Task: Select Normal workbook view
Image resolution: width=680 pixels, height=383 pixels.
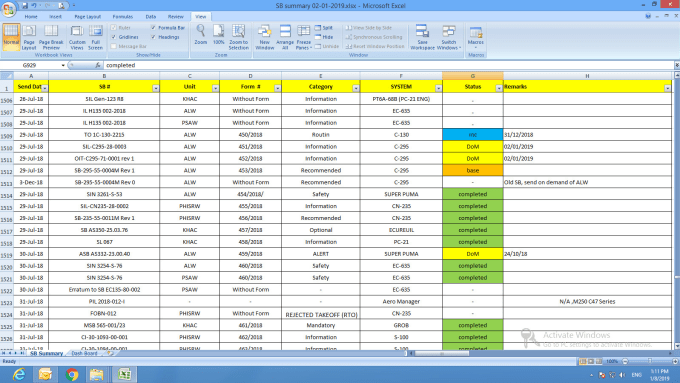Action: click(11, 37)
